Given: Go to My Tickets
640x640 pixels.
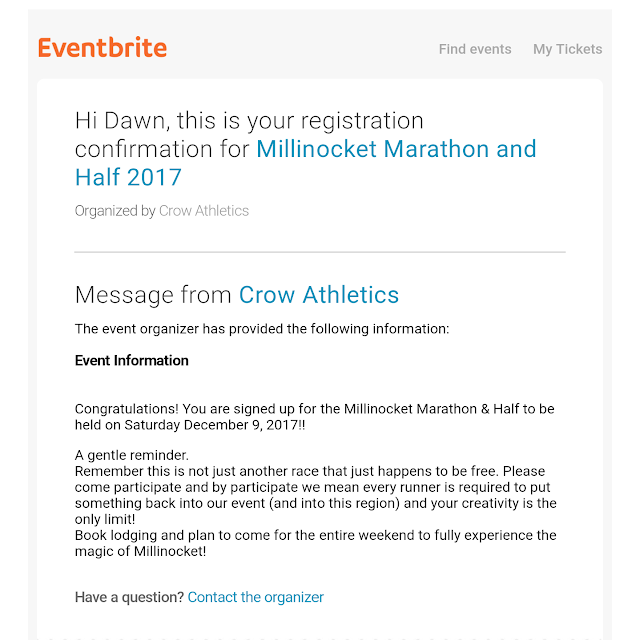Looking at the screenshot, I should pos(567,49).
